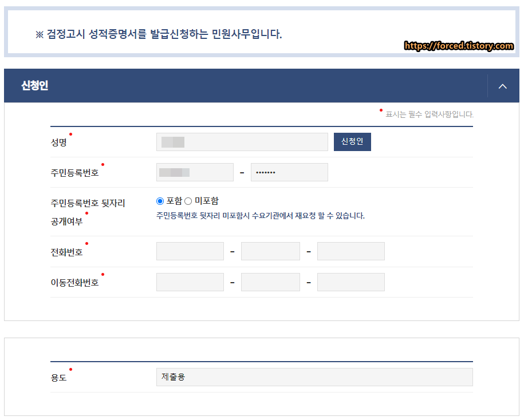The height and width of the screenshot is (420, 524).
Task: Click the last 전화번호 input box
Action: [x=351, y=251]
